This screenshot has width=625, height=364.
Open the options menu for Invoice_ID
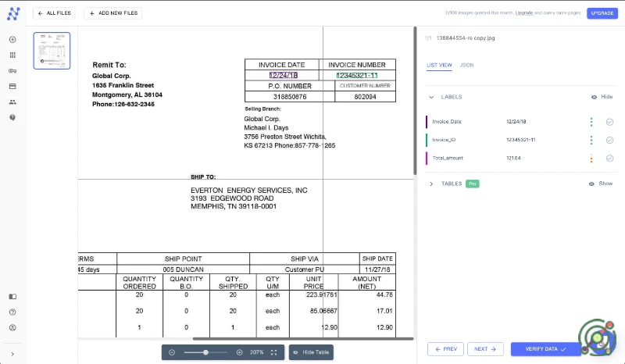(591, 140)
